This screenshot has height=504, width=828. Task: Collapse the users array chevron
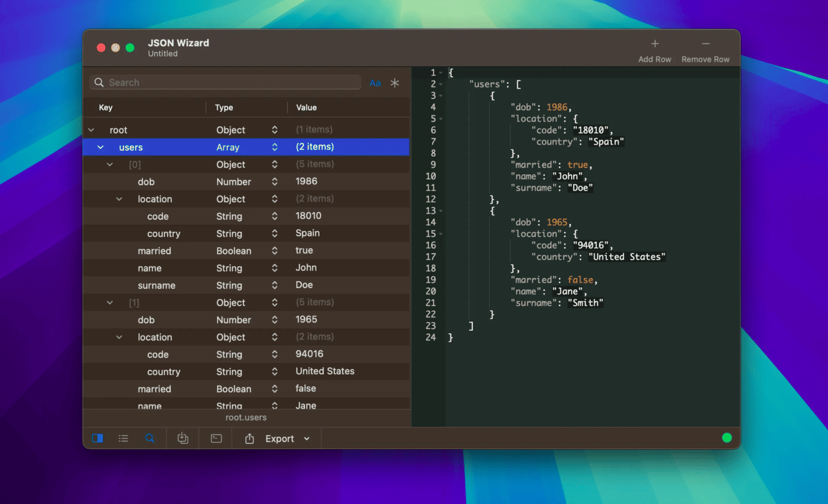pyautogui.click(x=100, y=147)
